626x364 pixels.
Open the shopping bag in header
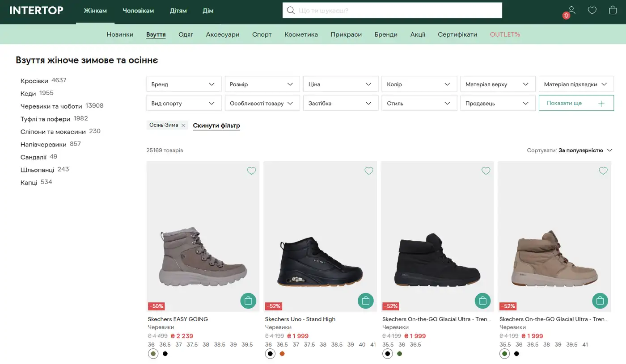(x=613, y=10)
